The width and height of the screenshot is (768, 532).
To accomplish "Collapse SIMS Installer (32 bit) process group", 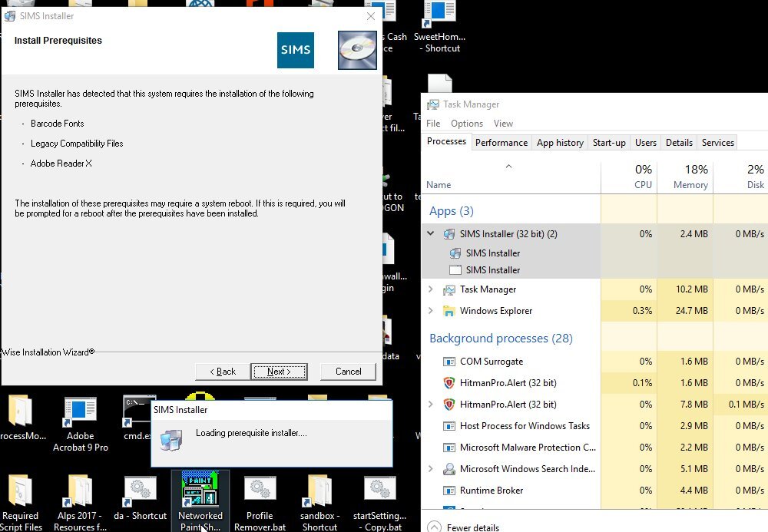I will 431,233.
